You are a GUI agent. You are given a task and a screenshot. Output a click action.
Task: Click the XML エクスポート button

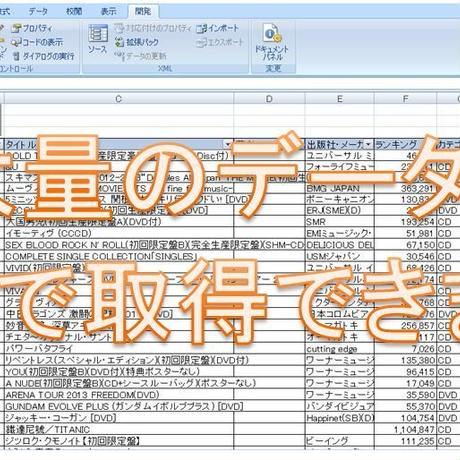coord(220,42)
